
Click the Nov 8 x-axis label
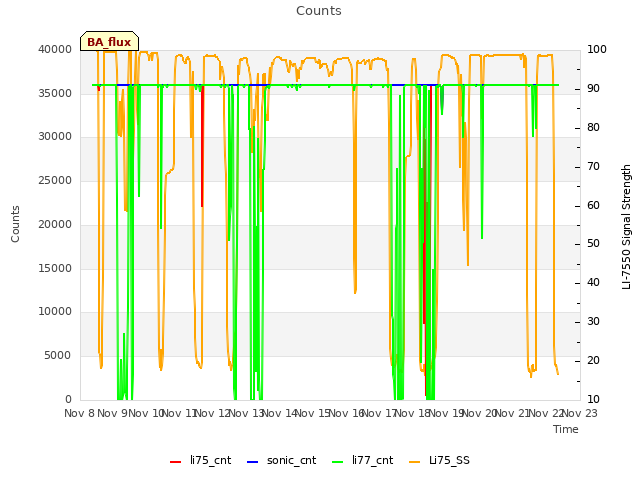(x=80, y=413)
